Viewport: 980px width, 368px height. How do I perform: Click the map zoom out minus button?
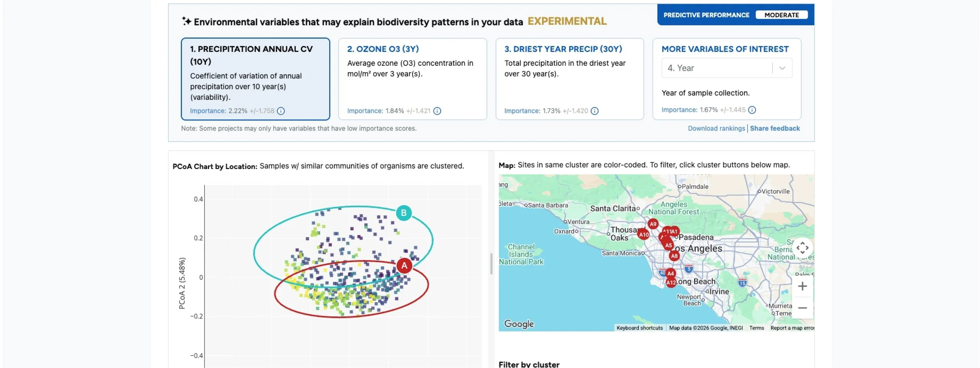[x=802, y=308]
